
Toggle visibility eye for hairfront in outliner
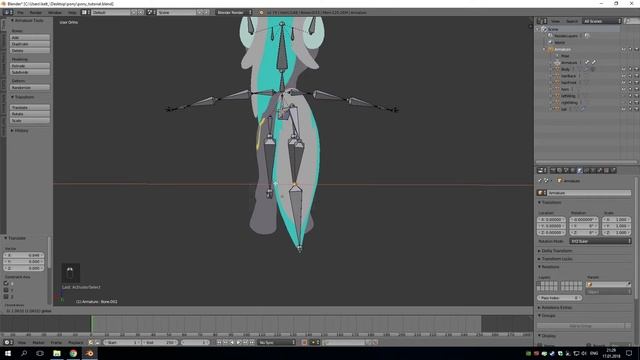624,82
